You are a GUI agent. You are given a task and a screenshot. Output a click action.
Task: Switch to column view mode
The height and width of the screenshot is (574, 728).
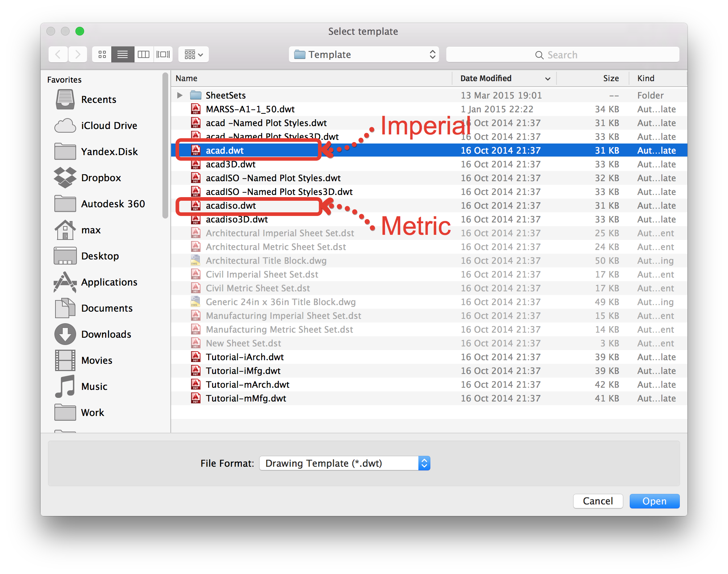[x=144, y=55]
